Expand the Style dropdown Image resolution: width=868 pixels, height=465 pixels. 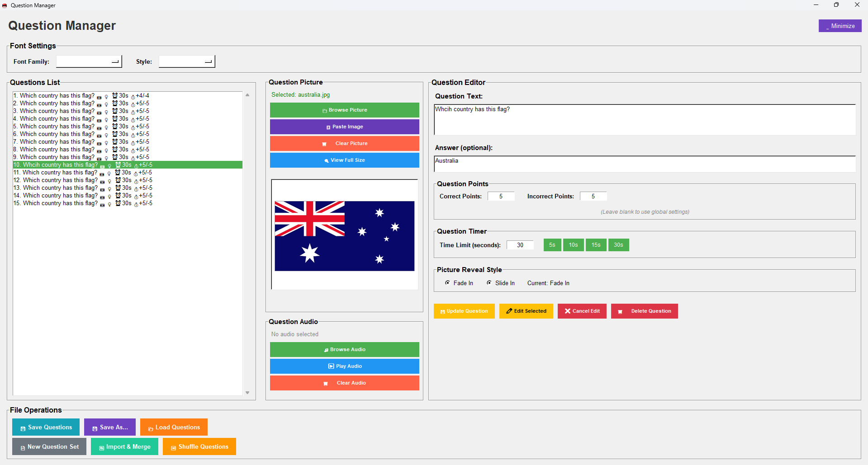click(186, 62)
